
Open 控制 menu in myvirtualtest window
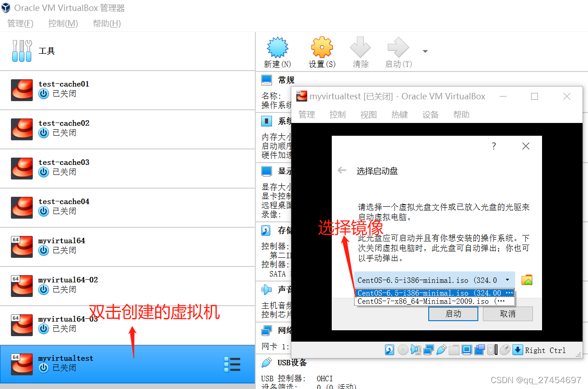pos(338,114)
